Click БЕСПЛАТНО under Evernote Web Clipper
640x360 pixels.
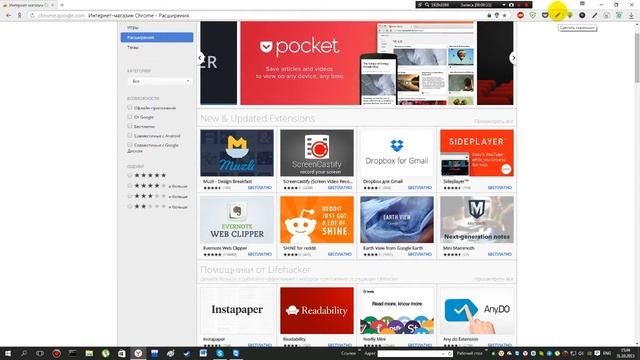point(260,254)
